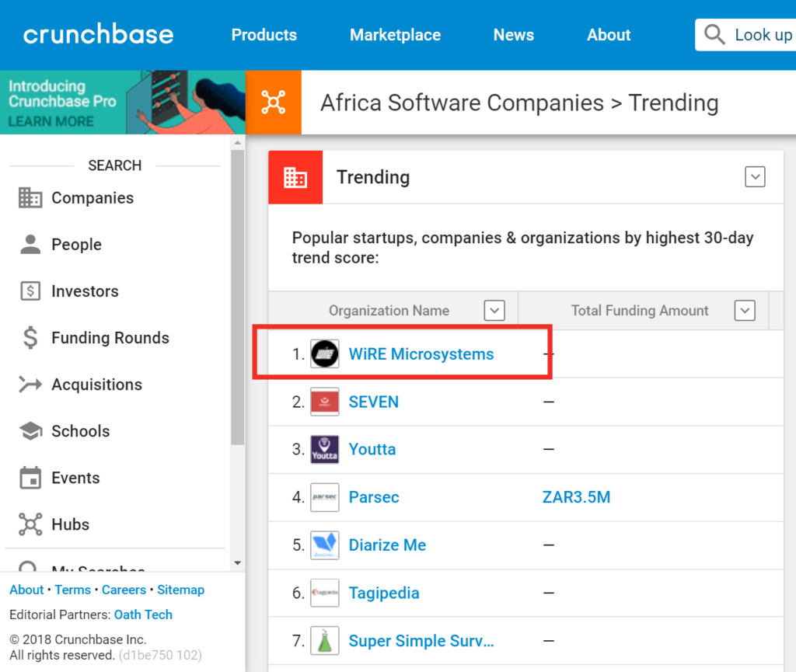Click the Youtta company logo
796x672 pixels.
(325, 449)
